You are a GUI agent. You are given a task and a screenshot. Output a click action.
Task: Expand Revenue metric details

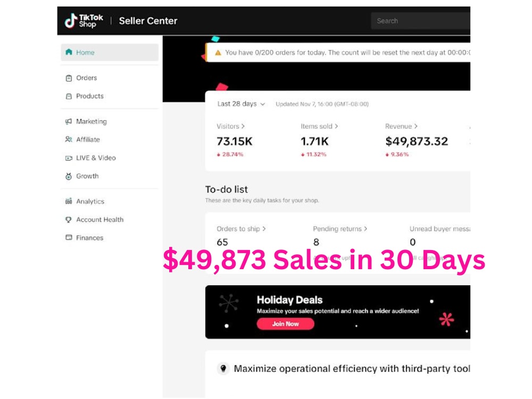[x=401, y=126]
